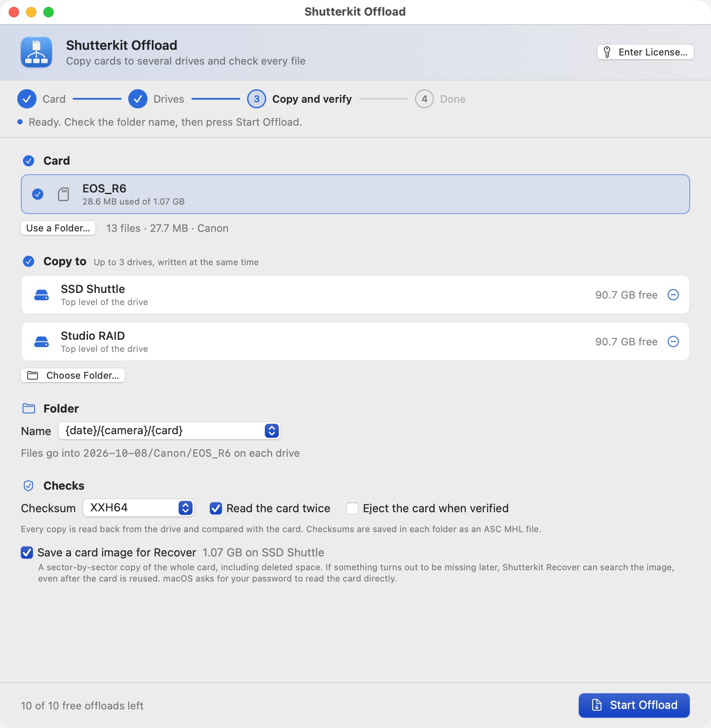Select the EOS_R6 card row
711x728 pixels.
click(355, 194)
